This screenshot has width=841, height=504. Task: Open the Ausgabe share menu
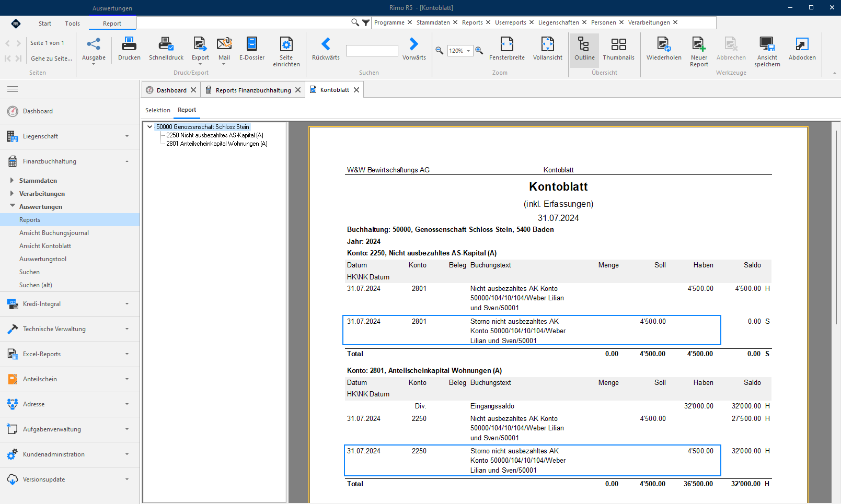coord(94,50)
